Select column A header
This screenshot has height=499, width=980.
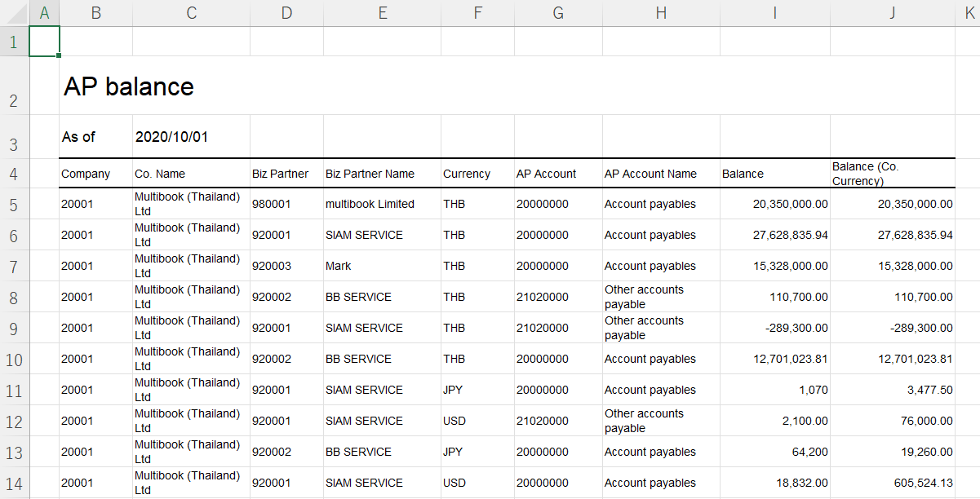pyautogui.click(x=44, y=13)
